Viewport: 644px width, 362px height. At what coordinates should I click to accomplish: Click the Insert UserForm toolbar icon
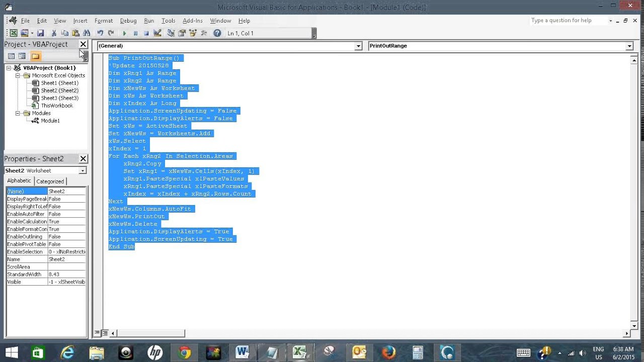tap(24, 33)
